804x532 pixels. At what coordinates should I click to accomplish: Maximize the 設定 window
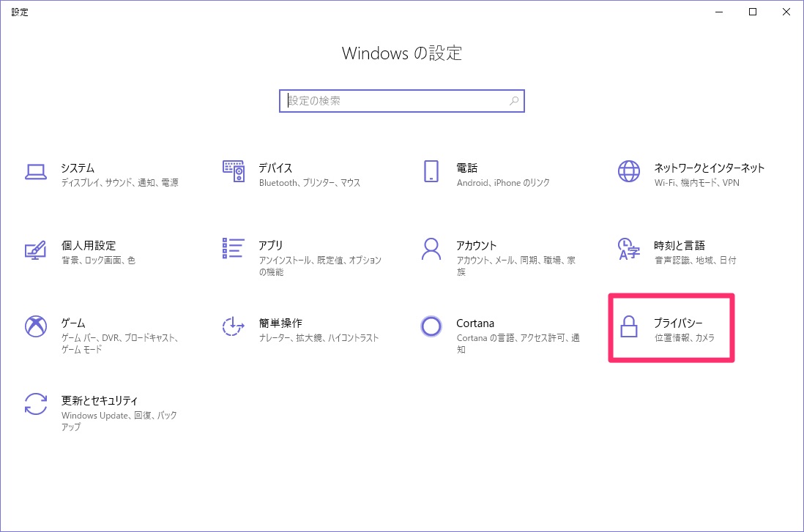(753, 12)
